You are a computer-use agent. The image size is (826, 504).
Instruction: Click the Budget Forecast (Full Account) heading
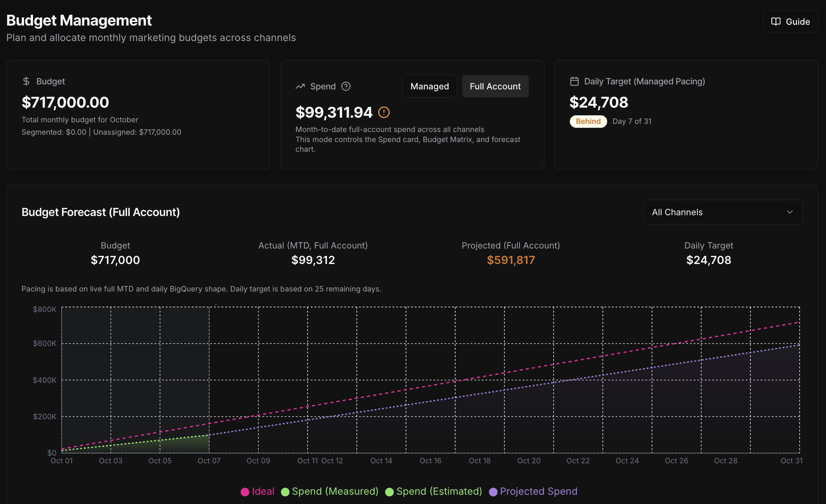101,212
